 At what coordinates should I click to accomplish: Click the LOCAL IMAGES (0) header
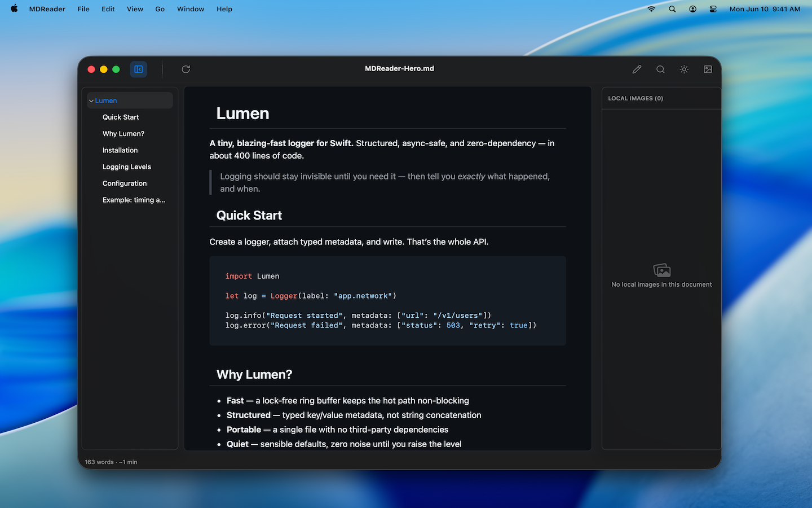click(636, 98)
